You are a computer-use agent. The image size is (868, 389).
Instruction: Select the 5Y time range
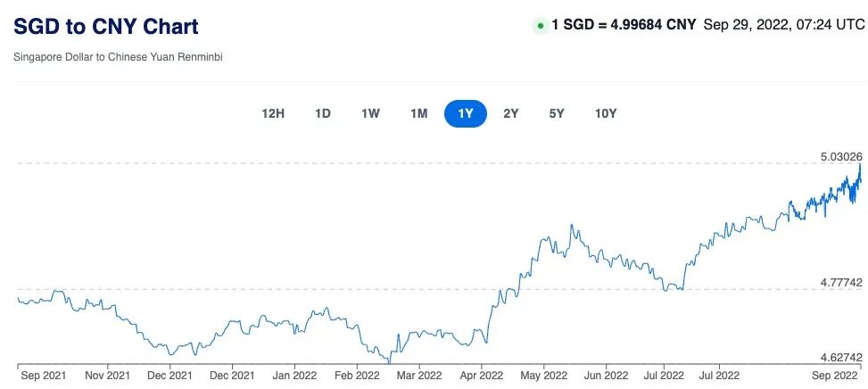557,113
